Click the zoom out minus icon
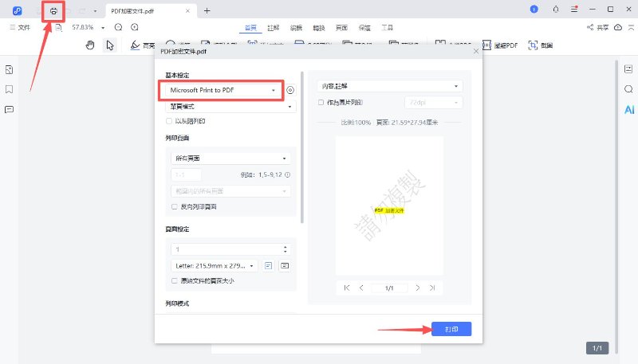Image resolution: width=638 pixels, height=364 pixels. point(118,27)
